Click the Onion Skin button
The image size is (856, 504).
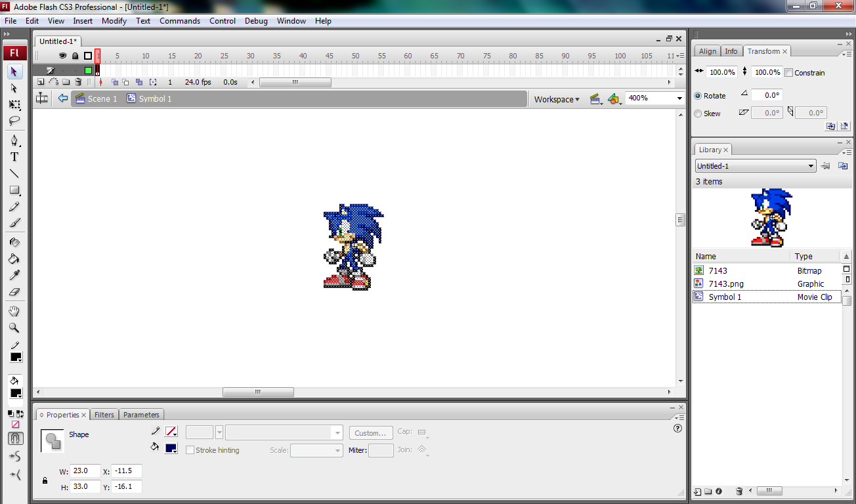point(114,82)
